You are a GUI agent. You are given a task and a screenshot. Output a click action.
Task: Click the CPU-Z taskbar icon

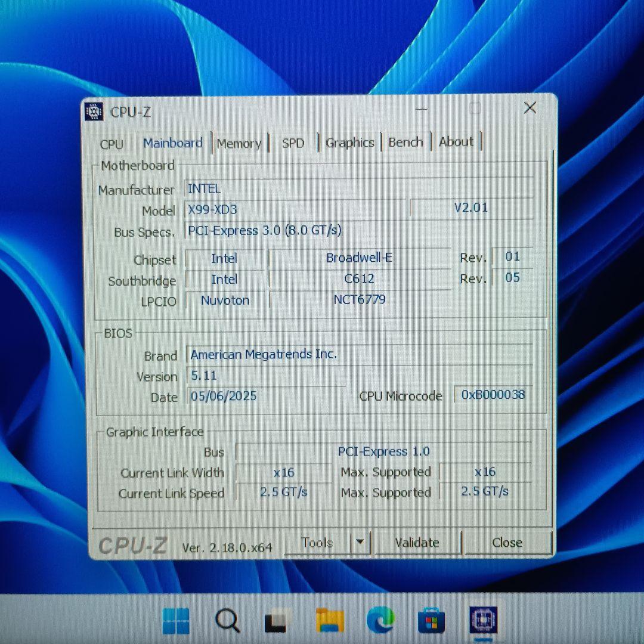484,620
